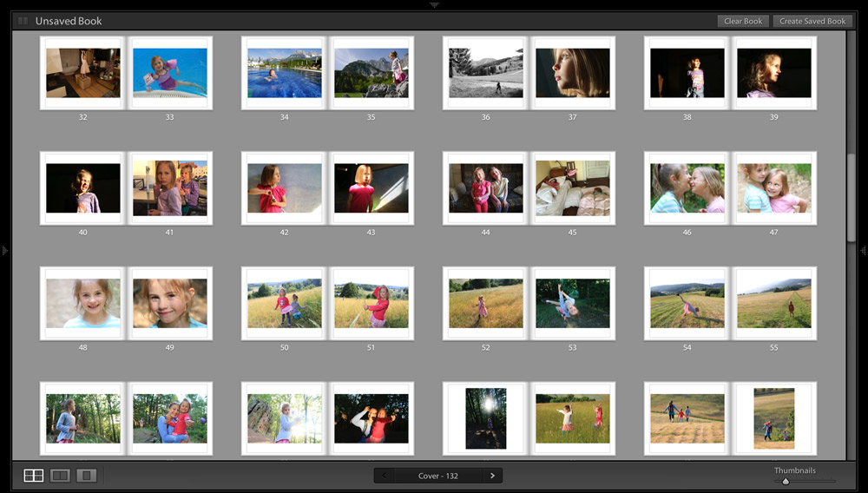The image size is (868, 493).
Task: Switch to Single Page View
Action: point(86,476)
